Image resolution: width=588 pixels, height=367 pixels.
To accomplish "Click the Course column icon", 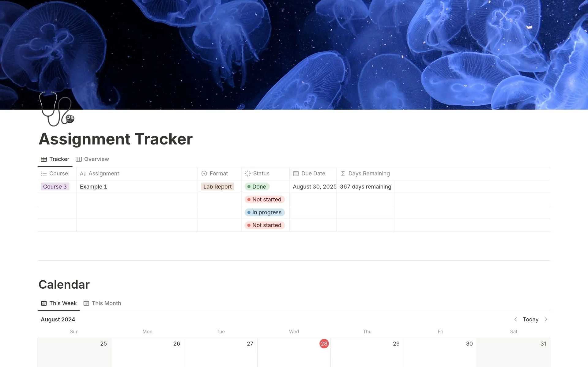I will pyautogui.click(x=43, y=173).
